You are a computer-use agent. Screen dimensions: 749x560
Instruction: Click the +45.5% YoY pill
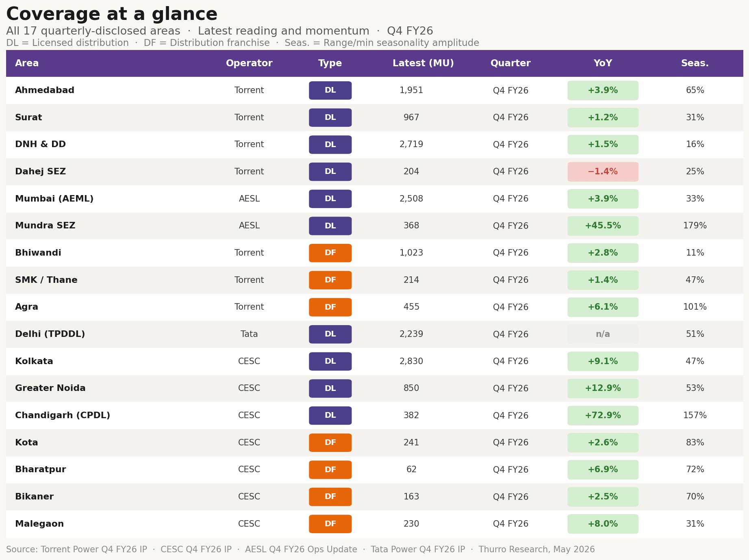pyautogui.click(x=603, y=226)
